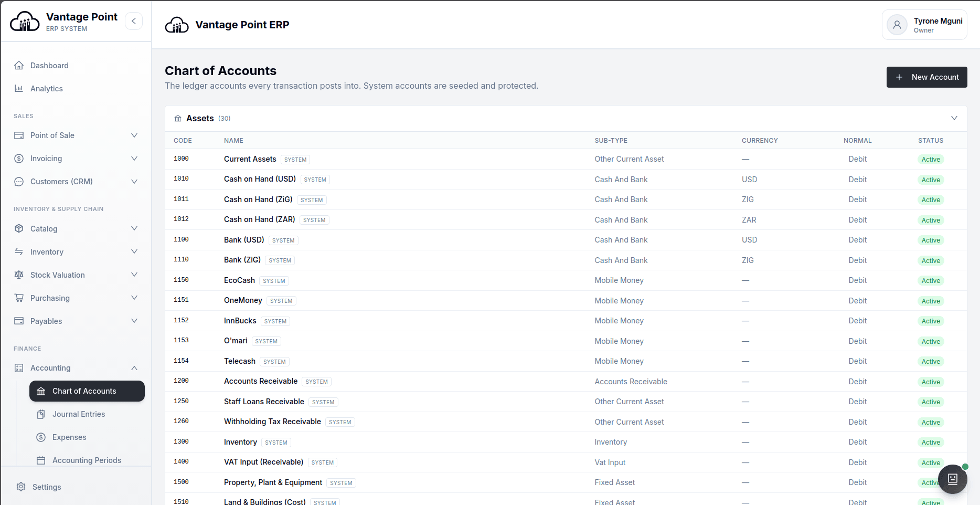The image size is (980, 505).
Task: Click the Accounting ledger icon
Action: [x=19, y=368]
